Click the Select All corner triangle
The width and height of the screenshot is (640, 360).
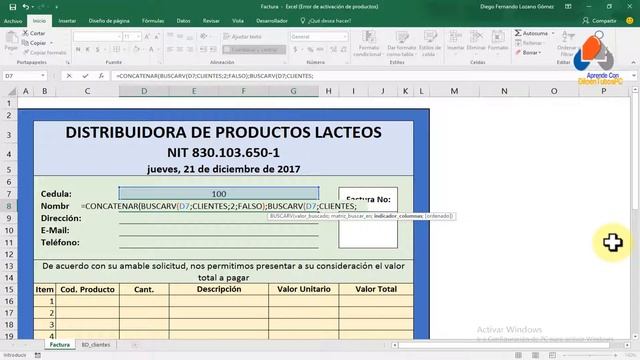[x=12, y=91]
